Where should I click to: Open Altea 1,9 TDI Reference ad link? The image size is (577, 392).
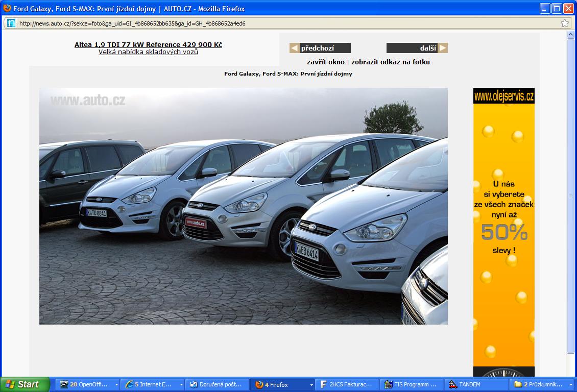coord(148,44)
